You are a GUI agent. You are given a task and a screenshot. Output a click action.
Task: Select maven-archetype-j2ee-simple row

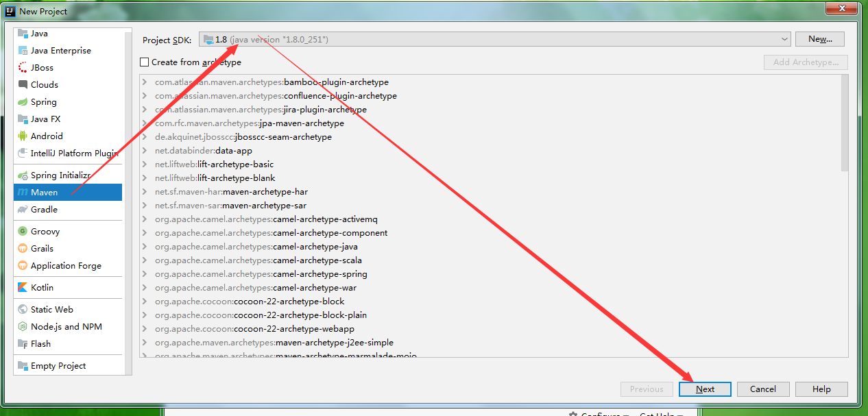[490, 343]
